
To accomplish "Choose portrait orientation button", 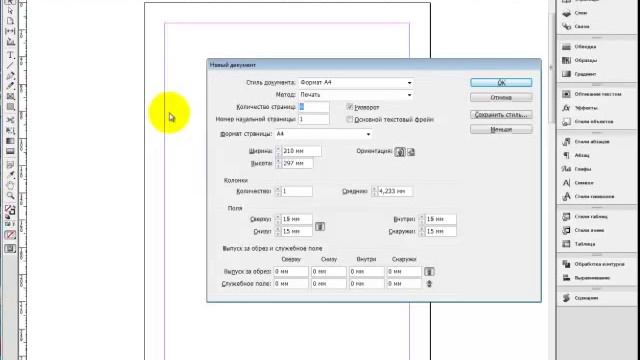I will (x=400, y=152).
